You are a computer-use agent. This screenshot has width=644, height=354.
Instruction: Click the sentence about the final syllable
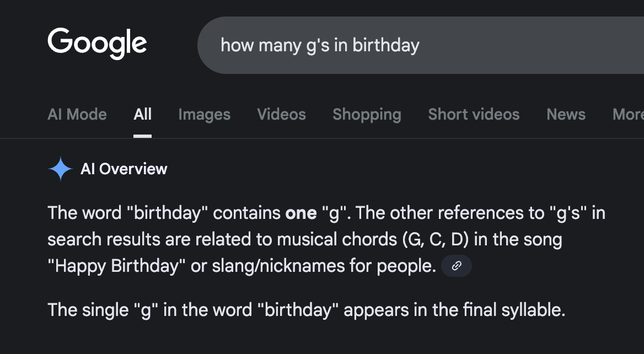[x=306, y=310]
